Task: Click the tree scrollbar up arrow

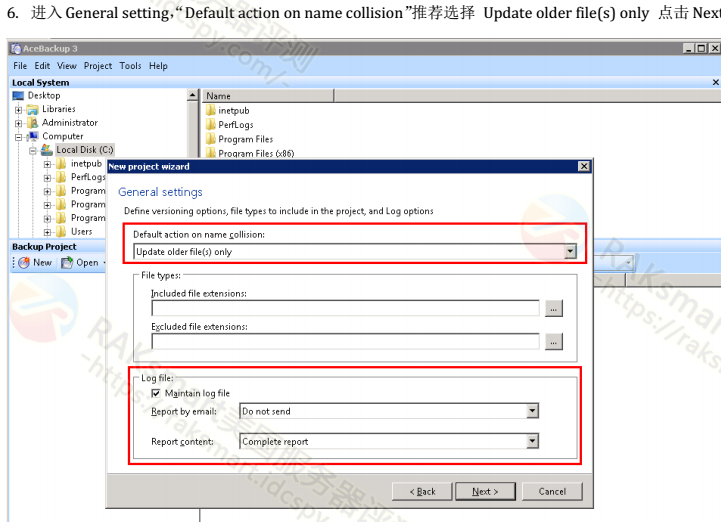Action: click(x=193, y=95)
